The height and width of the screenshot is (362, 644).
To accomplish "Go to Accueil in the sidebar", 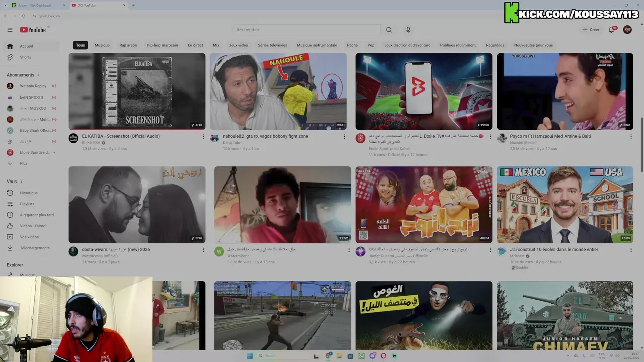I will 32,46.
